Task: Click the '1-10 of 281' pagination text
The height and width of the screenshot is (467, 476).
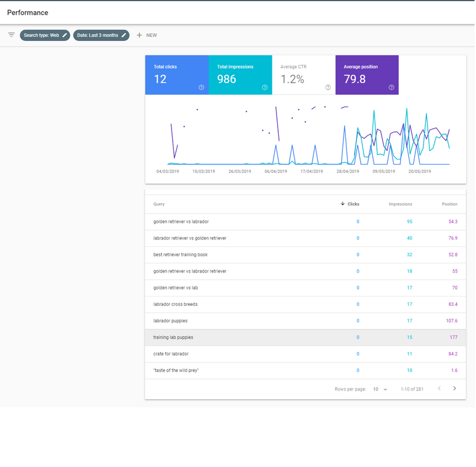Action: [x=412, y=389]
